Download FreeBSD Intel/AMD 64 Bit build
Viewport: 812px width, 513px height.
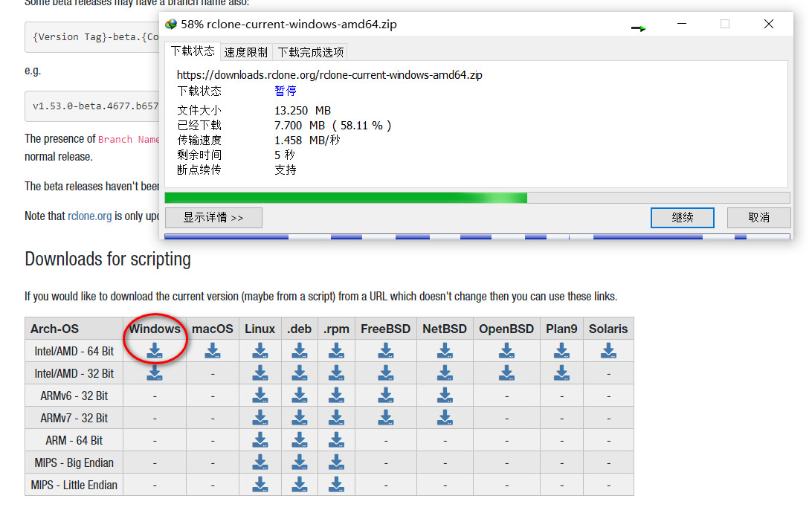pos(385,351)
